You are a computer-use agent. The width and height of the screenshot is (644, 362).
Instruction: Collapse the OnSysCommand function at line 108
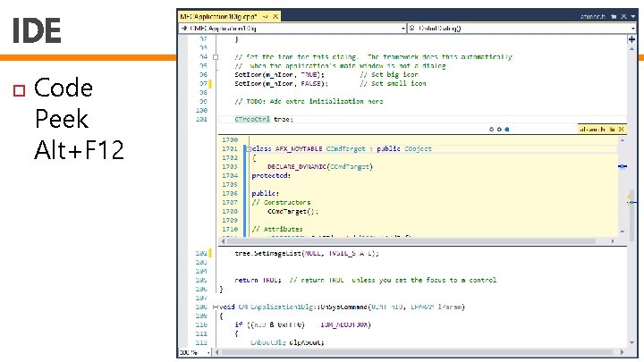[x=216, y=307]
